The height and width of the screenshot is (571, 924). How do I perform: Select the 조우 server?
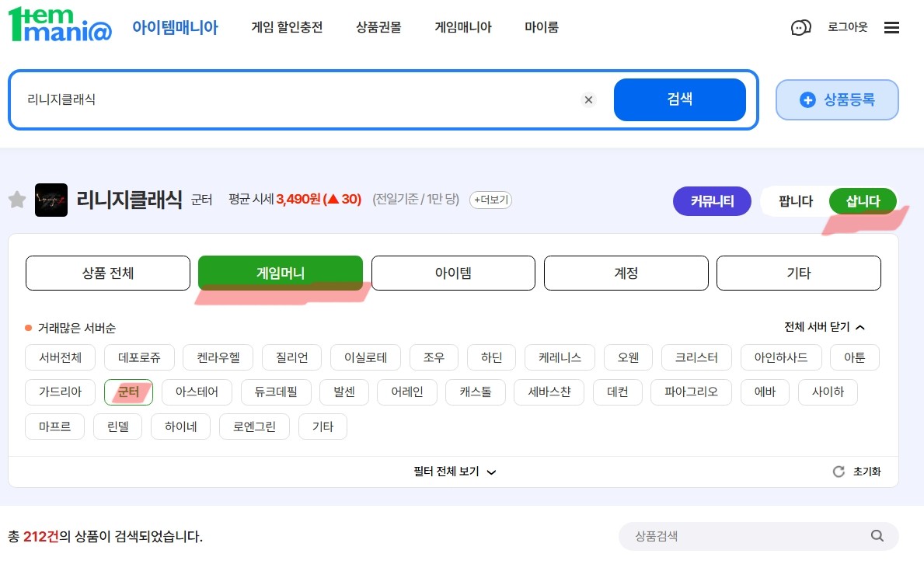point(434,357)
